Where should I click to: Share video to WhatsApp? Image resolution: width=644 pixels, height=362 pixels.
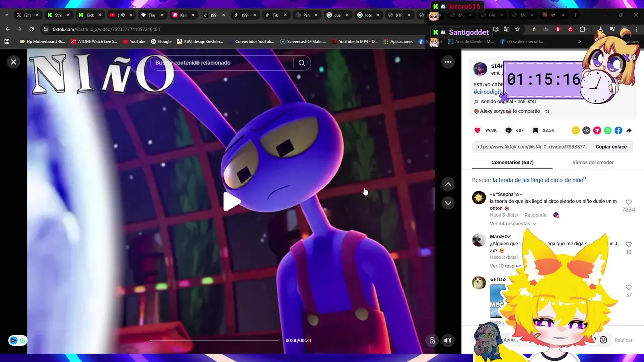pos(608,130)
